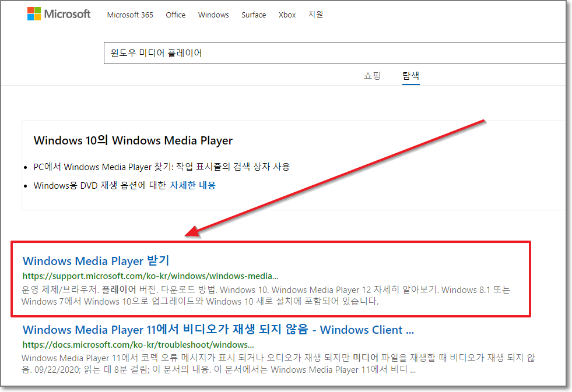This screenshot has height=392, width=572.
Task: Open the Windows Media Player 받기 result
Action: coord(96,261)
